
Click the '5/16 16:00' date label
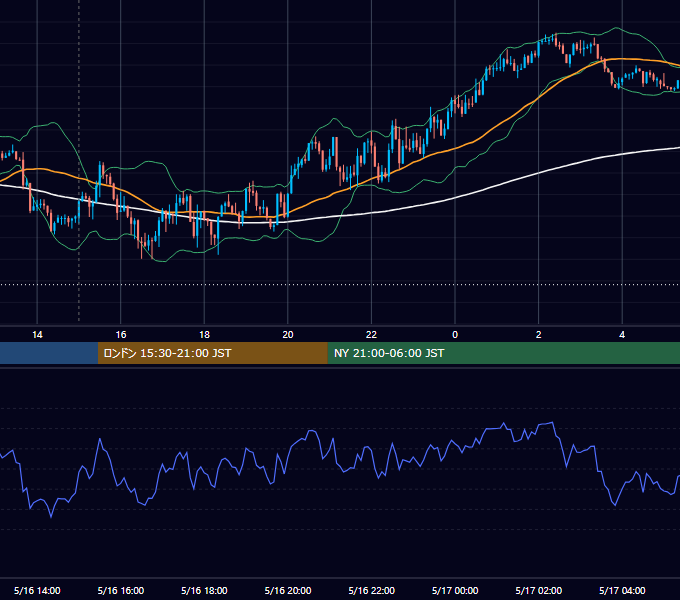(121, 590)
